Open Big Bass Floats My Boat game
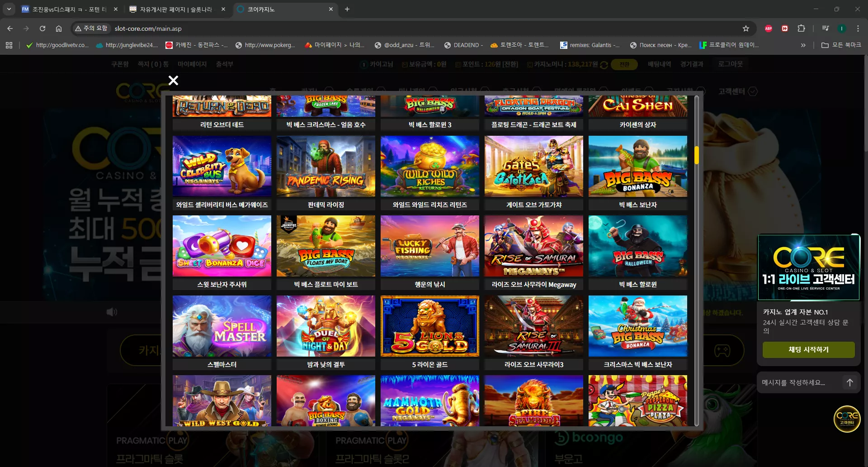This screenshot has height=467, width=868. 326,246
